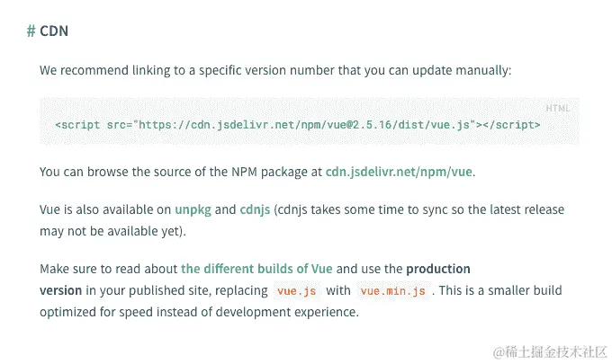
Task: Open the different builds of Vue link
Action: (256, 269)
